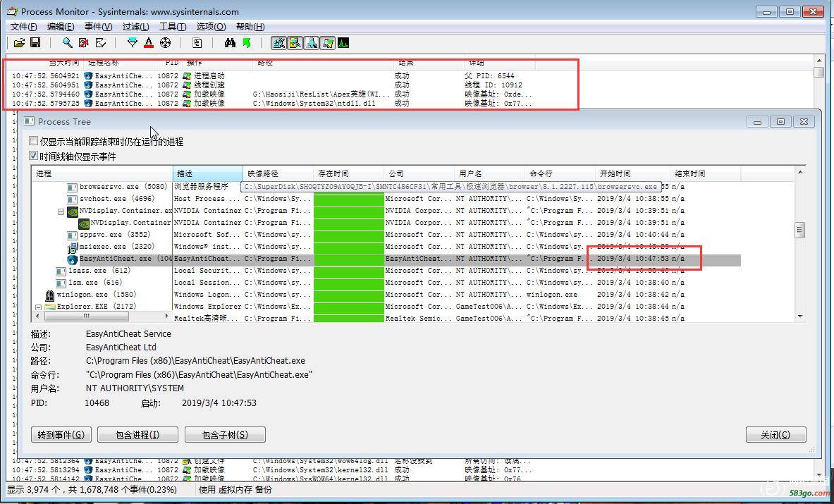Open the 事件(V) menu
This screenshot has height=504, width=834.
pyautogui.click(x=99, y=27)
